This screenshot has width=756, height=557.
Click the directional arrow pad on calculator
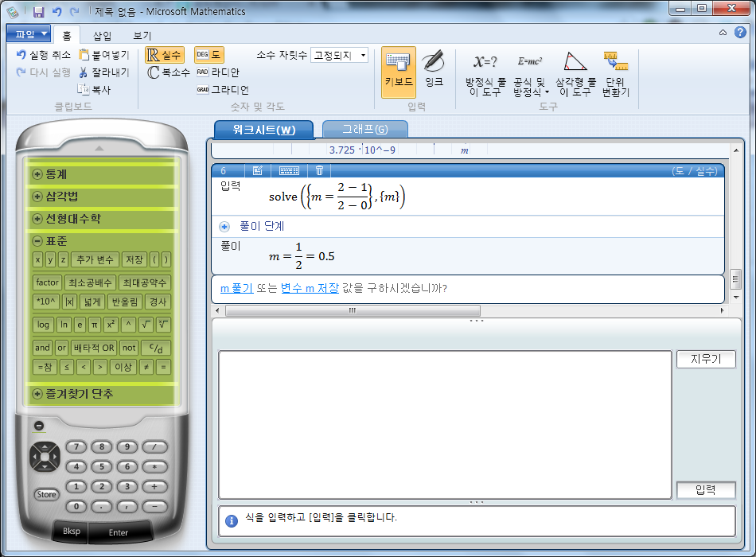pyautogui.click(x=45, y=456)
